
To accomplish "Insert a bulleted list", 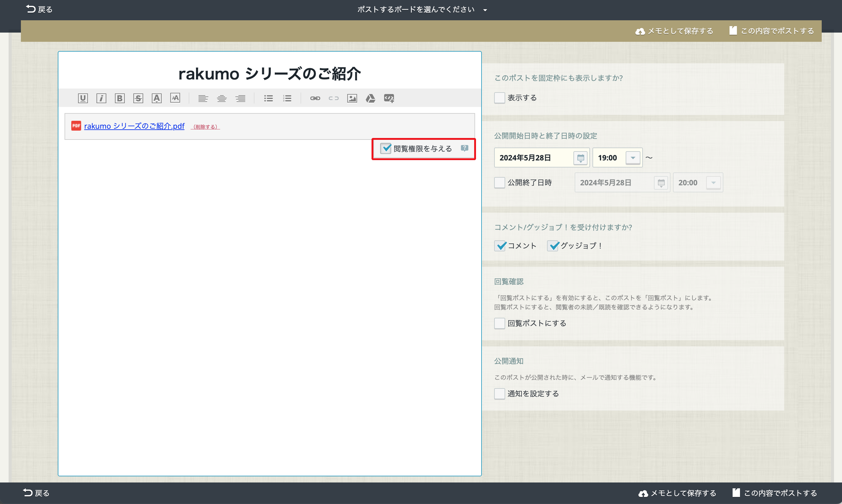I will tap(268, 98).
